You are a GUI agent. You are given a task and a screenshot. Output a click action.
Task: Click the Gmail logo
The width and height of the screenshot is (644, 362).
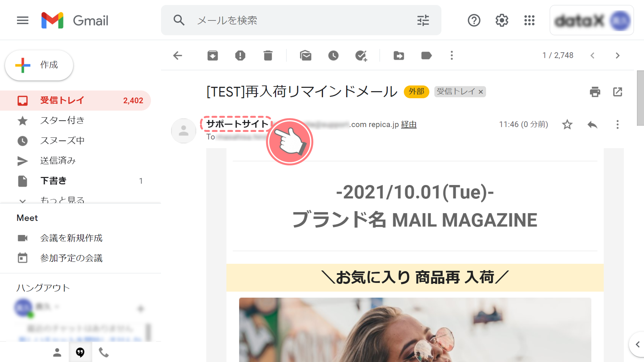[x=75, y=21]
